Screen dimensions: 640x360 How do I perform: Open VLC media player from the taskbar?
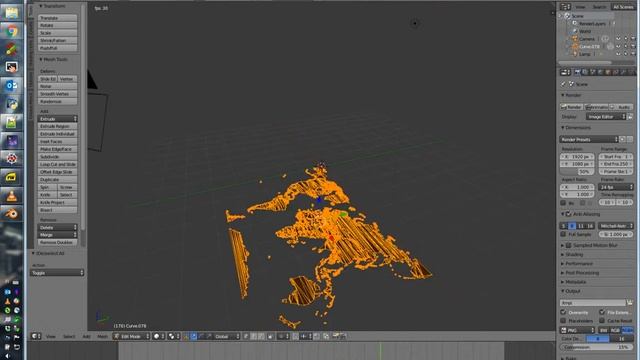click(x=11, y=196)
